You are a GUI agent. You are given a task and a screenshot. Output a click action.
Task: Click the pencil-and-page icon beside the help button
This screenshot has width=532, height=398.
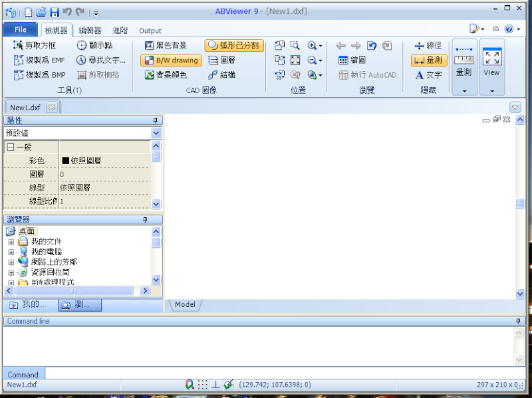point(474,29)
